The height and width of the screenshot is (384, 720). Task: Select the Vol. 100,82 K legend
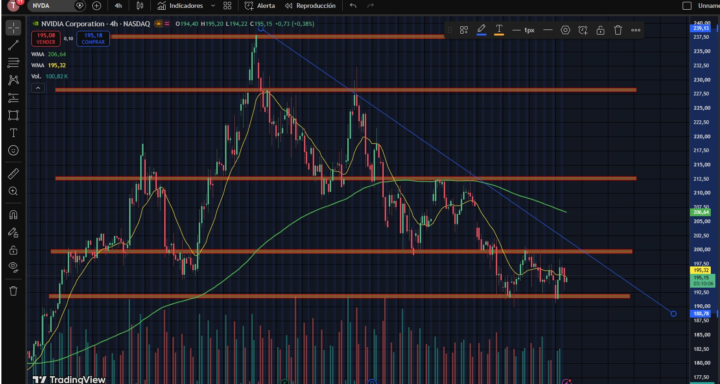click(x=50, y=76)
